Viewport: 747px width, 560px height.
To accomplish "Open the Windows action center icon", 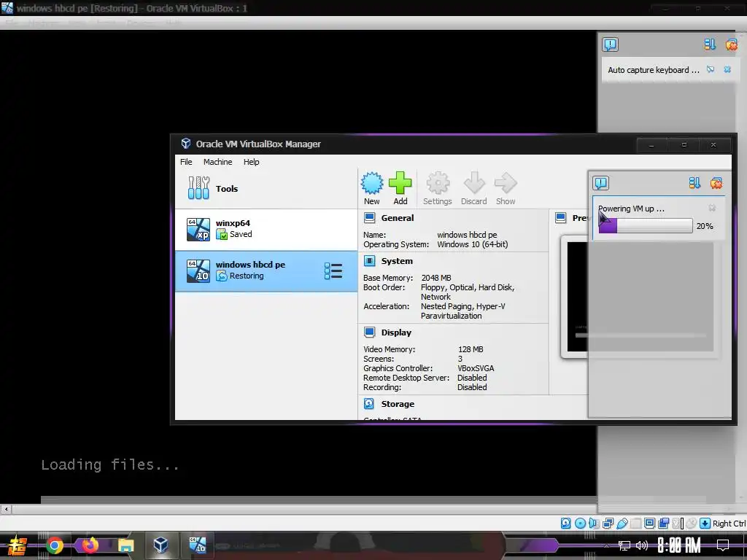I will click(723, 545).
